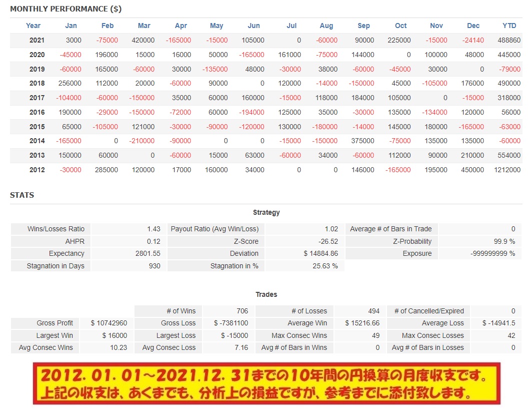532x410 pixels.
Task: Click the Max Consec Wins value 49
Action: point(375,335)
